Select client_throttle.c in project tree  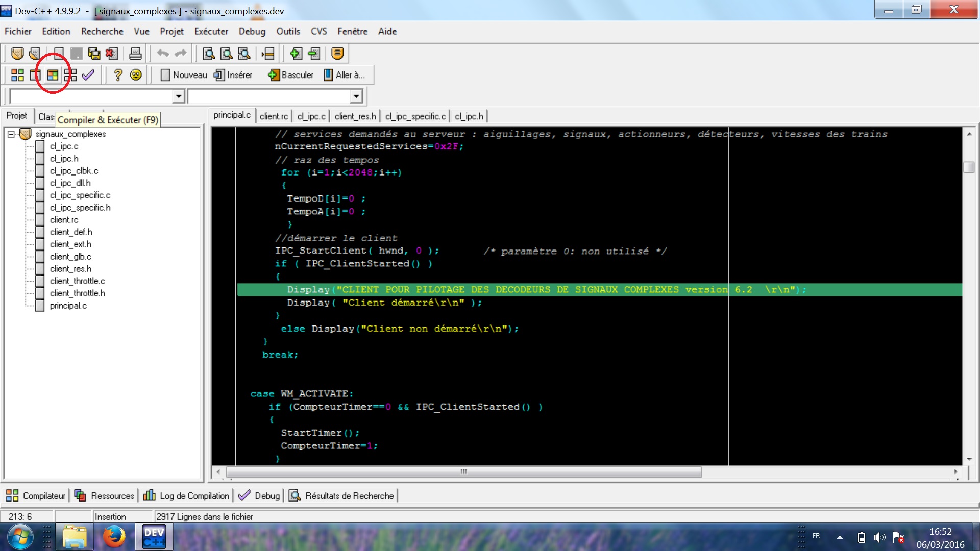pos(78,281)
